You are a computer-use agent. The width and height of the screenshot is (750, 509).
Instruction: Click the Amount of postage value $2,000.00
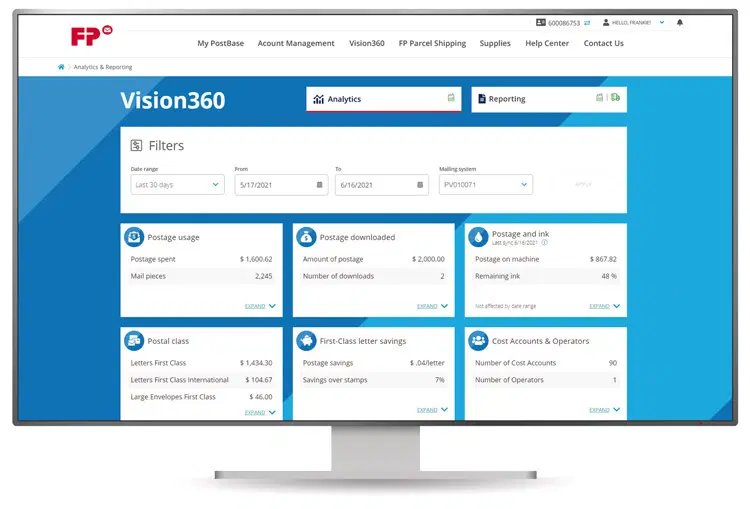tap(428, 259)
